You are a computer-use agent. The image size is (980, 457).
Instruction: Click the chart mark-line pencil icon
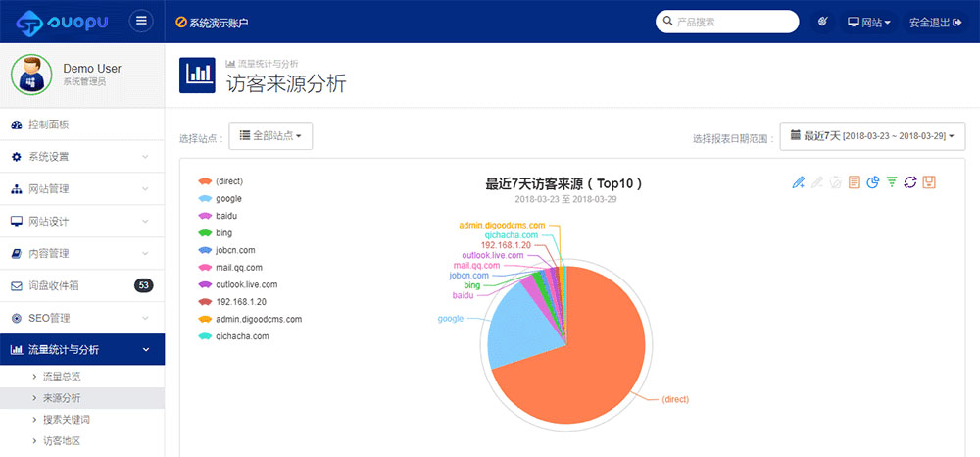tap(799, 182)
